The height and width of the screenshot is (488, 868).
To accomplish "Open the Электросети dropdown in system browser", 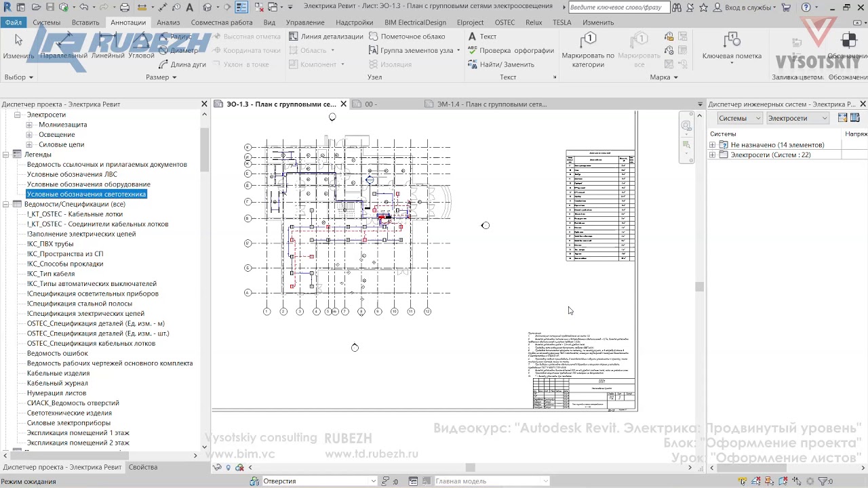I will [x=797, y=118].
